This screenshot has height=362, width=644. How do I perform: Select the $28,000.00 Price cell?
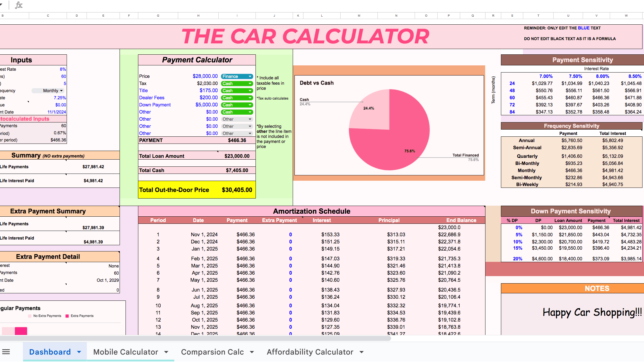pos(198,76)
